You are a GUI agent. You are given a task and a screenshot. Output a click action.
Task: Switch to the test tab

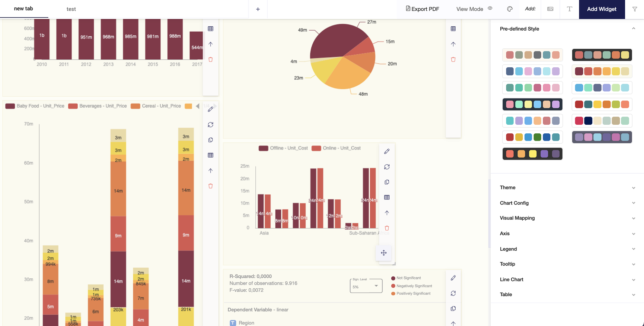click(x=71, y=9)
